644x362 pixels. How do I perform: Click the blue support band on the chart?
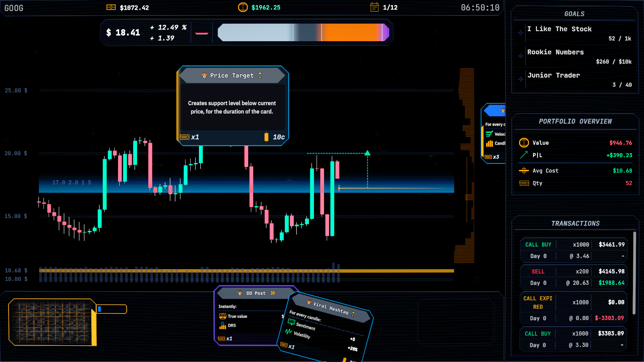pyautogui.click(x=247, y=183)
